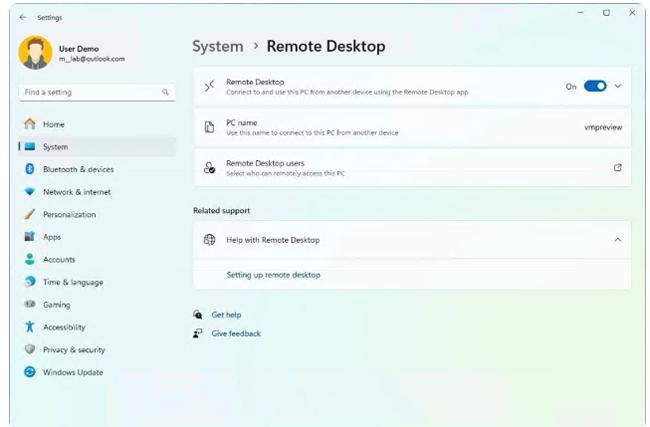
Task: Click the Privacy & security shield icon
Action: [30, 350]
